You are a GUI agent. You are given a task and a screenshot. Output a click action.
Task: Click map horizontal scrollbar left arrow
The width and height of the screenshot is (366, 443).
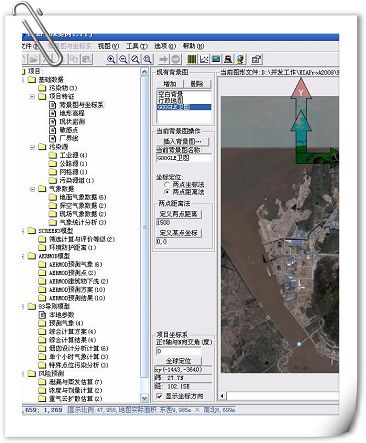pos(222,396)
